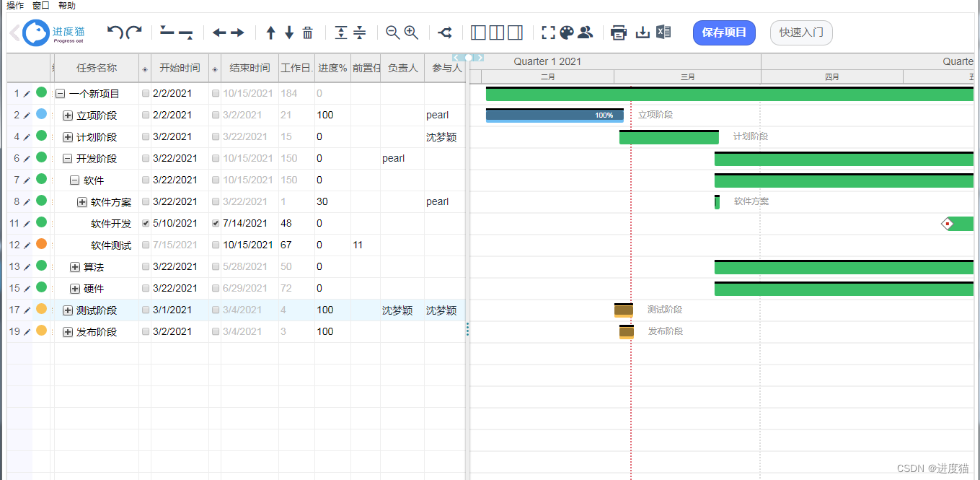Open the 帮助 menu
Screen dimensions: 980x480
[67, 5]
